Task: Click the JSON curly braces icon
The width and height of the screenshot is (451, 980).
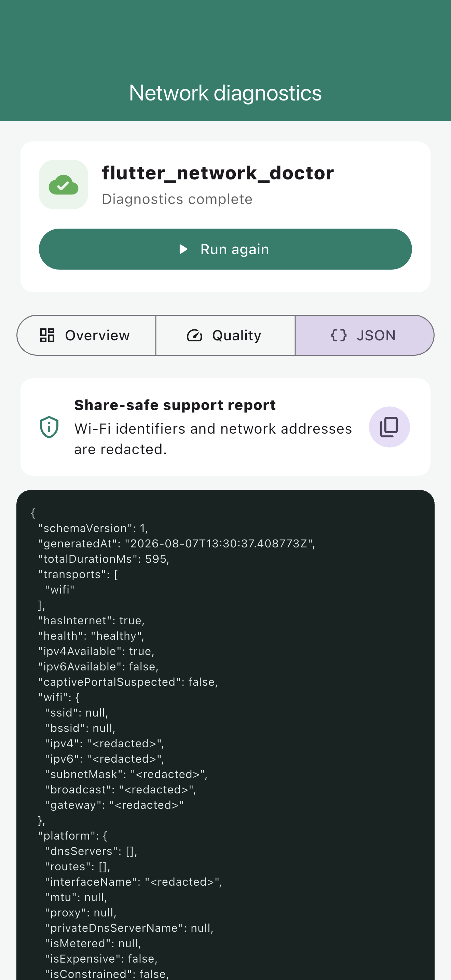Action: tap(339, 335)
